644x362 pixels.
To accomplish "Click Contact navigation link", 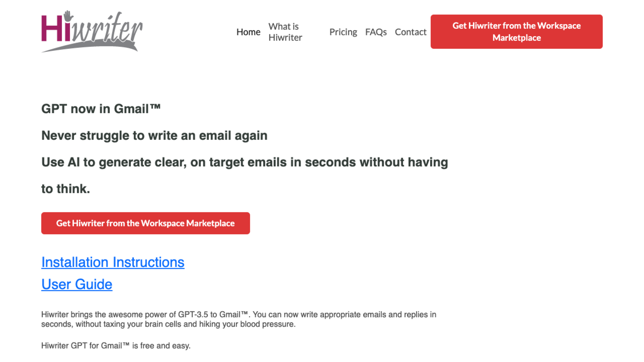I will pyautogui.click(x=410, y=31).
